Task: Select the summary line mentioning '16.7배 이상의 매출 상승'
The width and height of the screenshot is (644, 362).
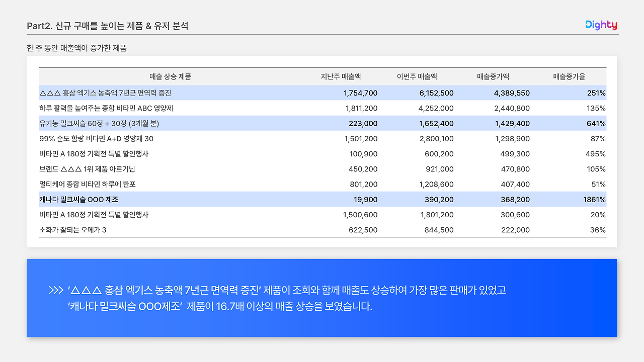Action: point(220,306)
